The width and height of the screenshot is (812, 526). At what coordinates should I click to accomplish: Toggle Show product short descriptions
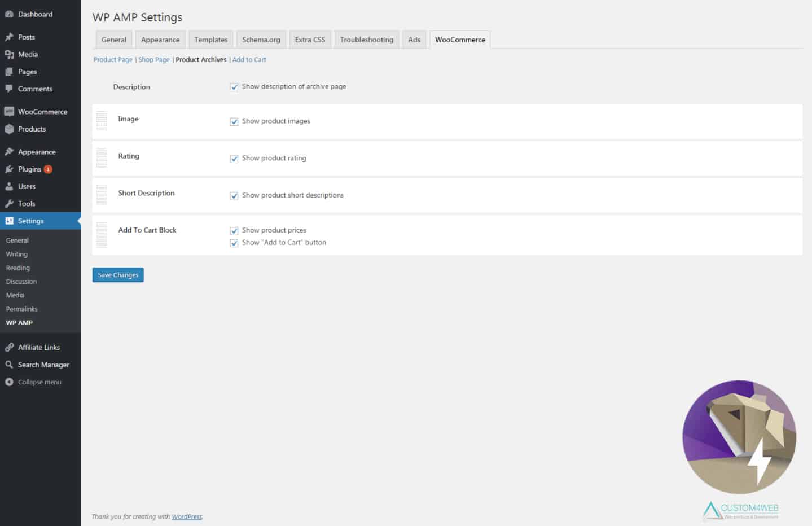pos(234,196)
